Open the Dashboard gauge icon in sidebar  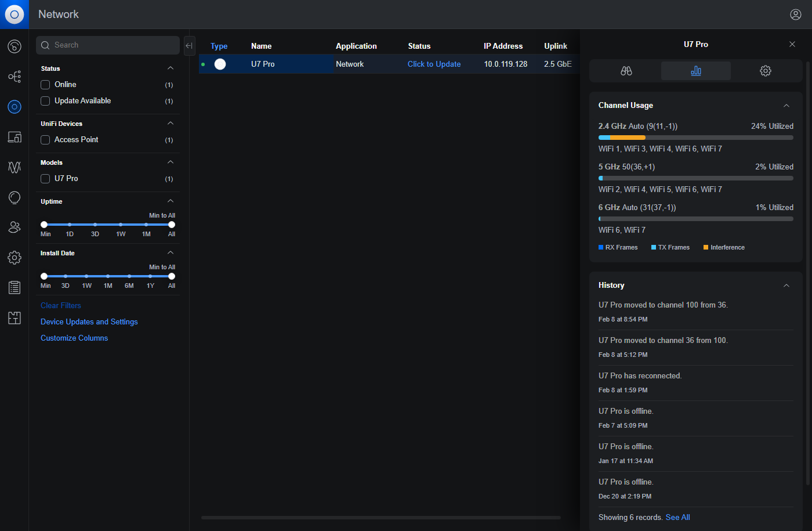14,46
